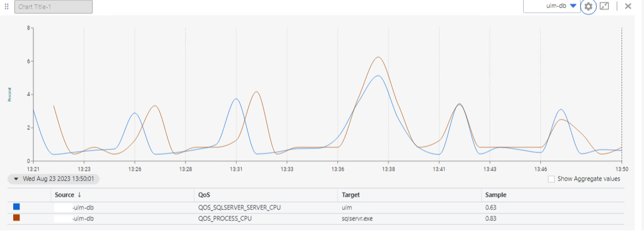644x233 pixels.
Task: Click the 13:31 time axis label
Action: click(x=236, y=169)
